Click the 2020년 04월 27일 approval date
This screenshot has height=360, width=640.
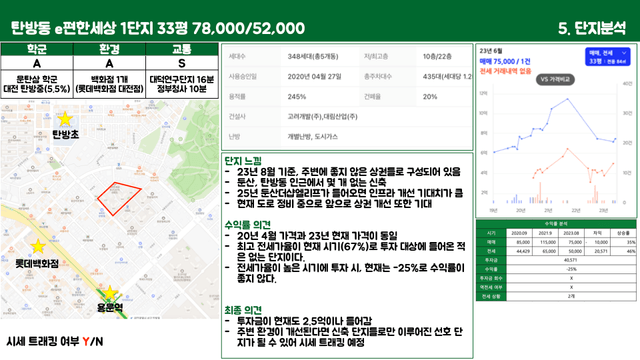314,76
